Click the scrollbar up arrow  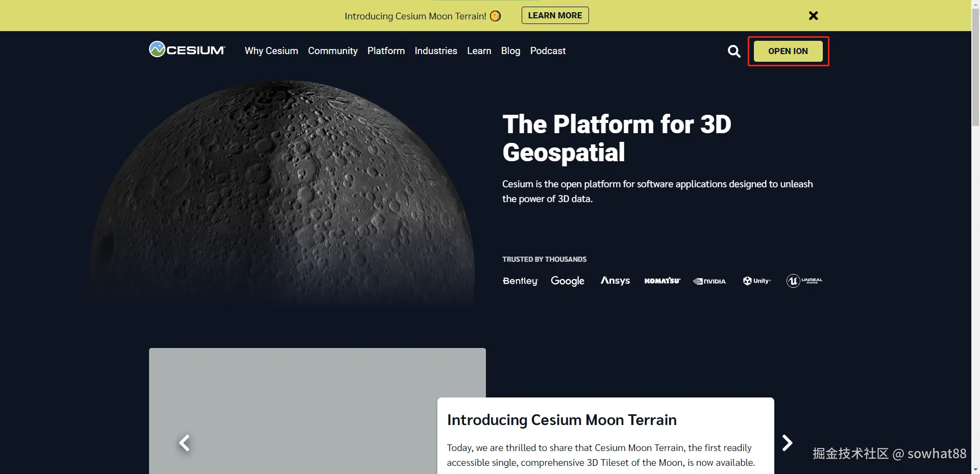pos(975,4)
